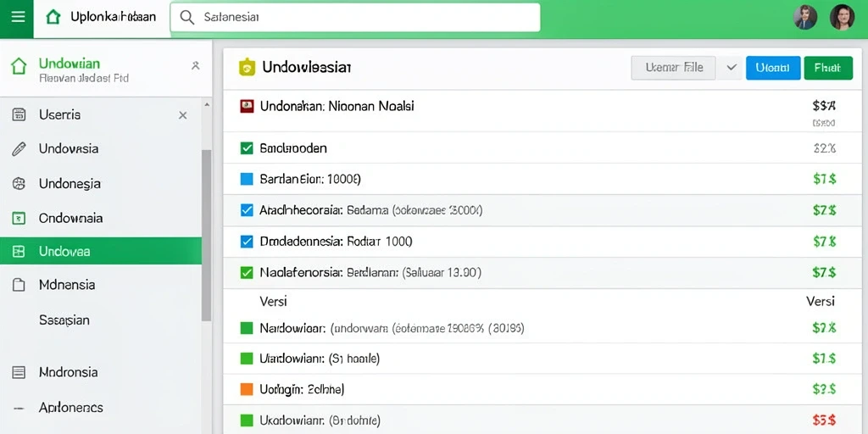Viewport: 868px width, 434px height.
Task: Uncheck the blue checkbox for Dmdadennesia Rodtar 1000
Action: coord(247,242)
